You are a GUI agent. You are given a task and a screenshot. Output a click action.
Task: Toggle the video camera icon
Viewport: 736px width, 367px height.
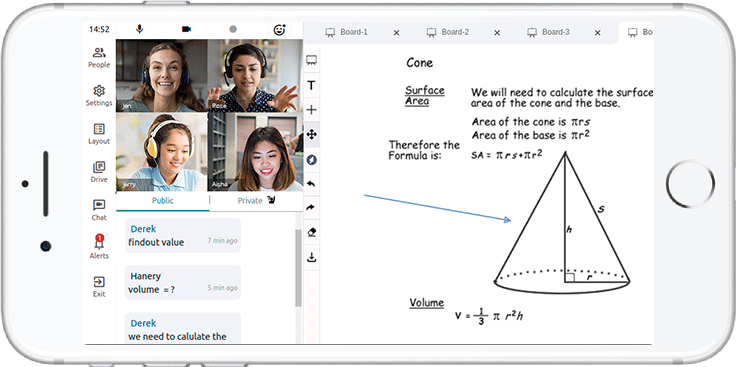point(186,29)
